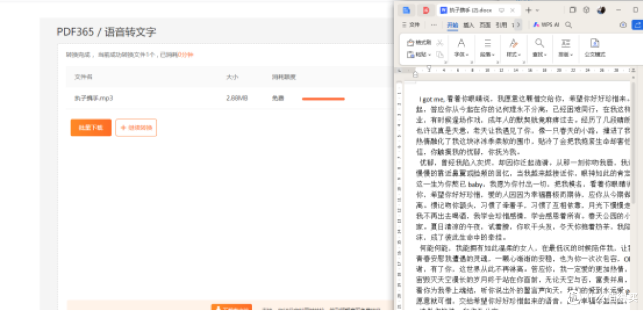Open the three-dot quick access overflow
644x311 pixels.
point(434,25)
